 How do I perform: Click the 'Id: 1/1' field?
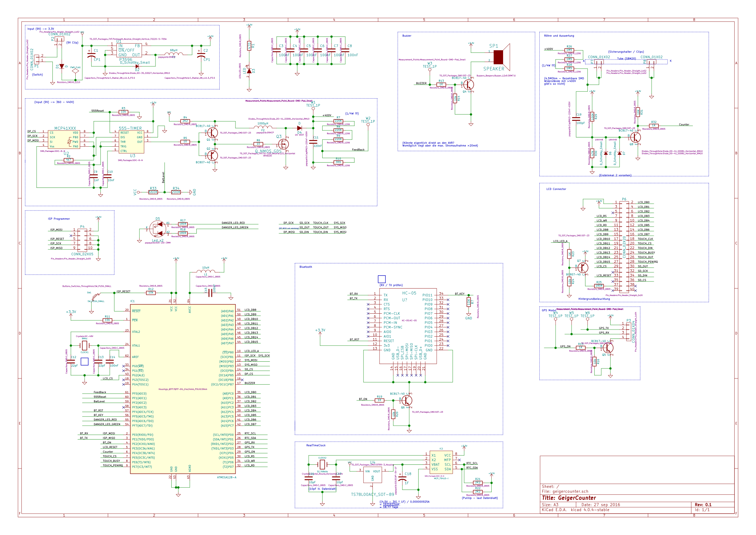tap(702, 510)
